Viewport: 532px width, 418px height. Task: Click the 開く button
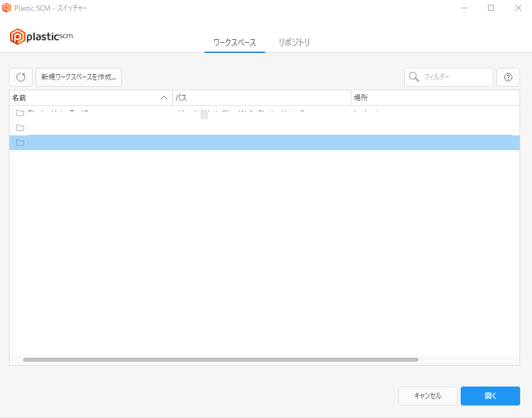[490, 395]
